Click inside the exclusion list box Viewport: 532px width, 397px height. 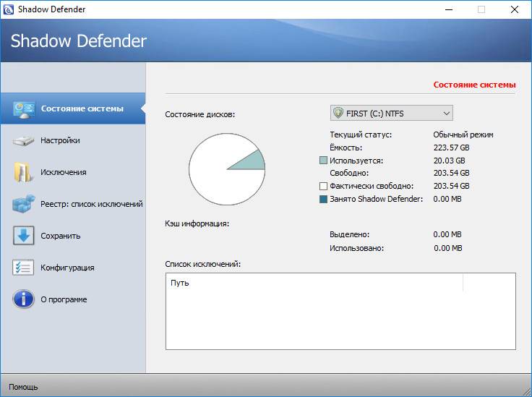pyautogui.click(x=340, y=311)
